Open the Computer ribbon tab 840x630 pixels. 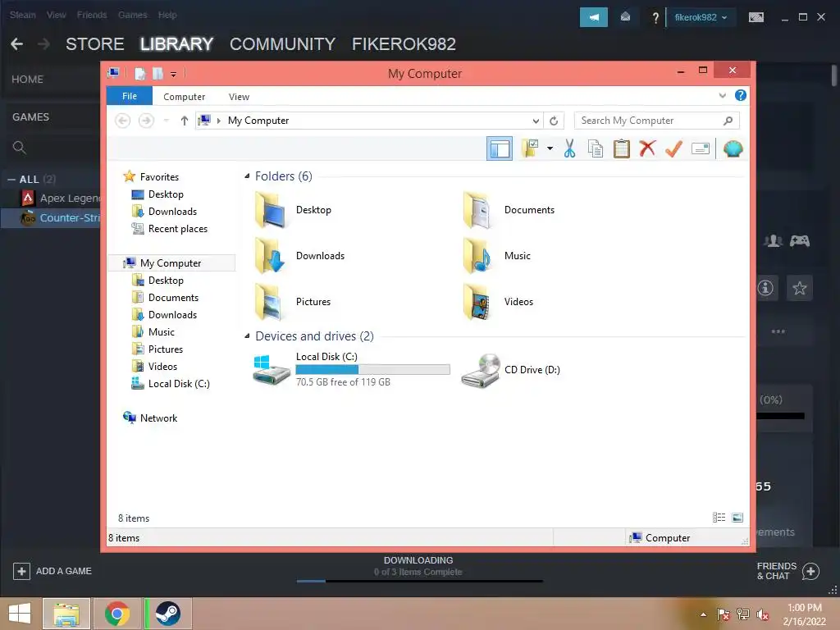pyautogui.click(x=184, y=97)
